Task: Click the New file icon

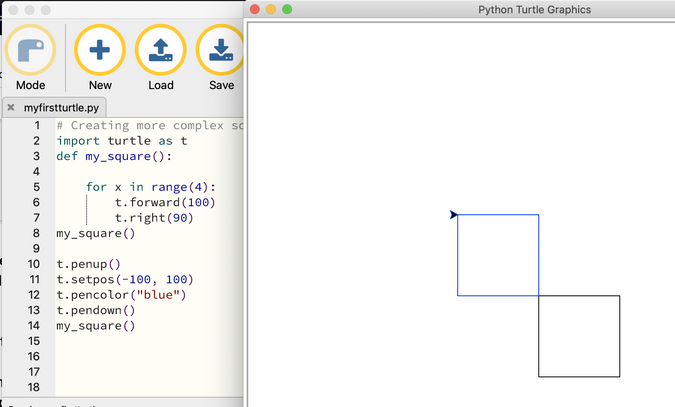Action: [x=100, y=52]
